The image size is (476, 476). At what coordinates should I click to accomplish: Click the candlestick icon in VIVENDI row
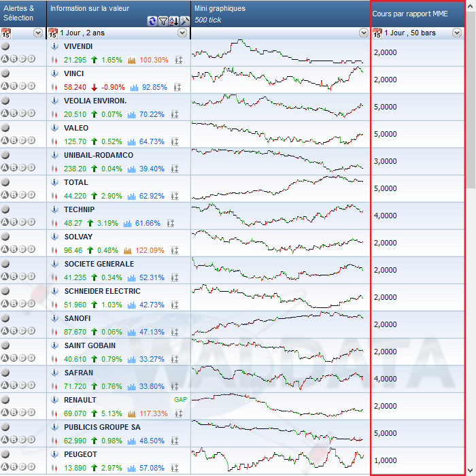tap(54, 60)
